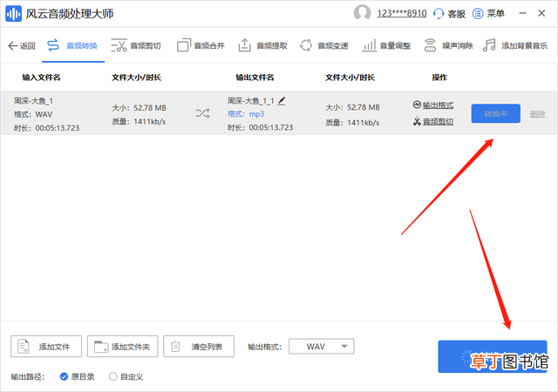Click the shuffle conversion arrows icon
Viewport: 558px width, 392px height.
point(202,113)
